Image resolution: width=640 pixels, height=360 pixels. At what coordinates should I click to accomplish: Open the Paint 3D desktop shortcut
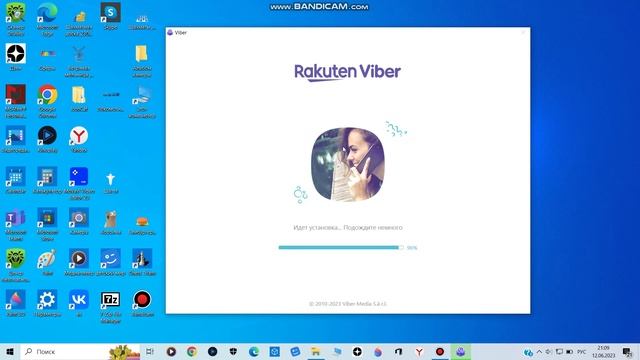[x=16, y=300]
